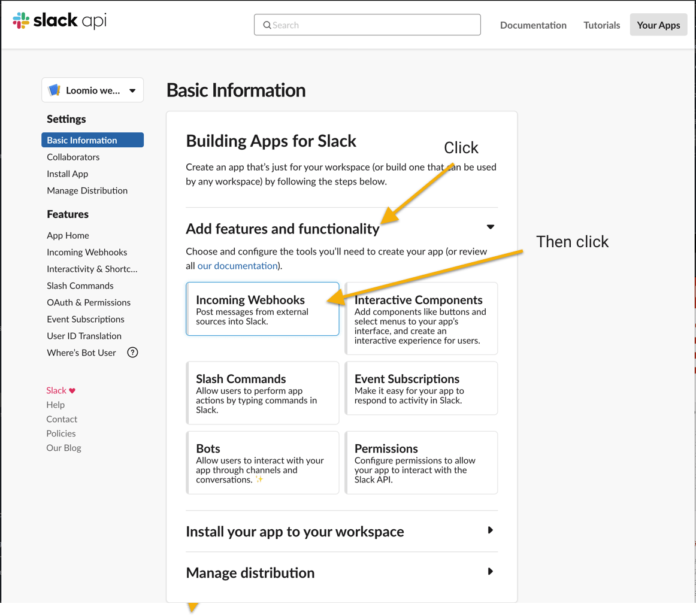Open Interactivity & Shortcuts sidebar item
Screen dimensions: 696x616
pos(92,269)
